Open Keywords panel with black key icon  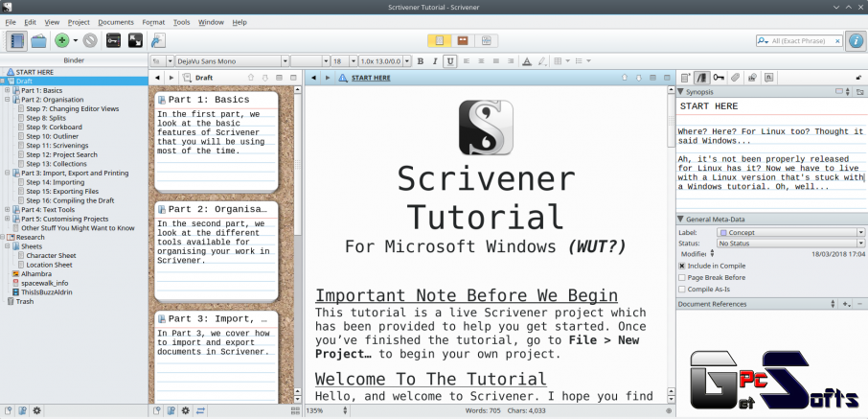pyautogui.click(x=113, y=40)
